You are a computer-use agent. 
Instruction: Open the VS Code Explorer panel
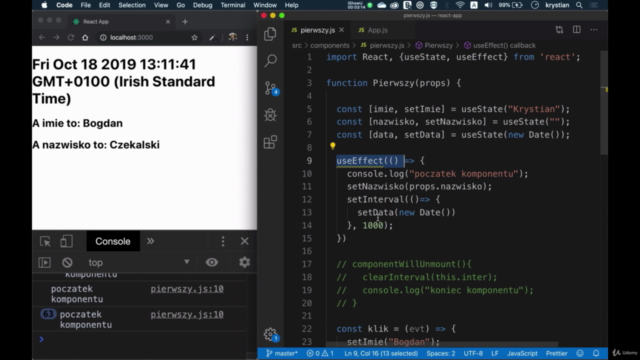coord(270,34)
